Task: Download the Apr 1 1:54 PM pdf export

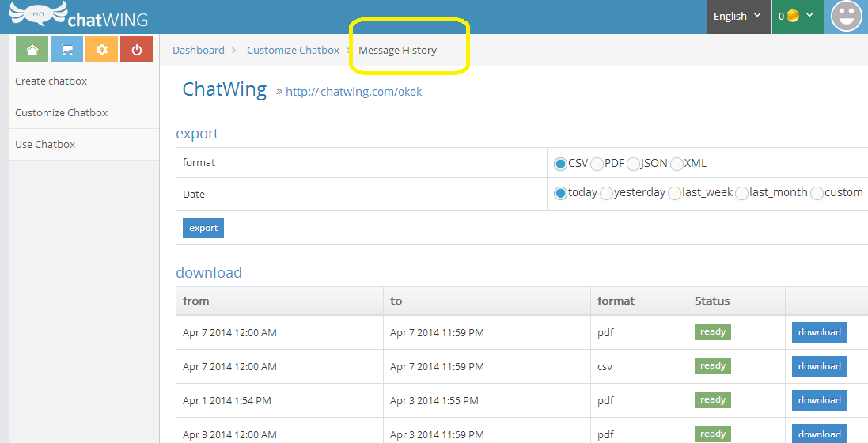Action: (x=819, y=400)
